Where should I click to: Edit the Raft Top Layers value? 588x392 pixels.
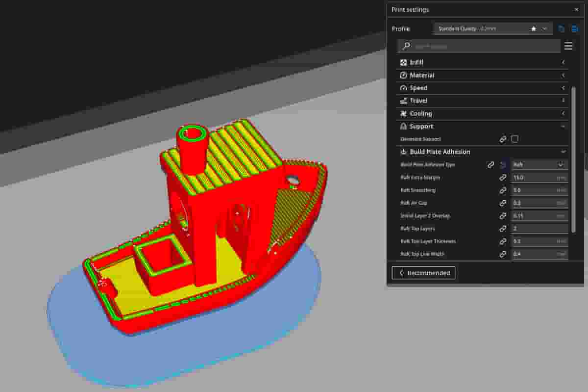pyautogui.click(x=539, y=229)
